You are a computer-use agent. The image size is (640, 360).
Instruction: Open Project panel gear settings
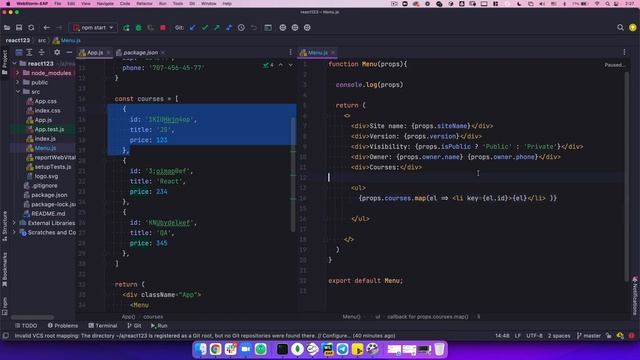pos(57,52)
